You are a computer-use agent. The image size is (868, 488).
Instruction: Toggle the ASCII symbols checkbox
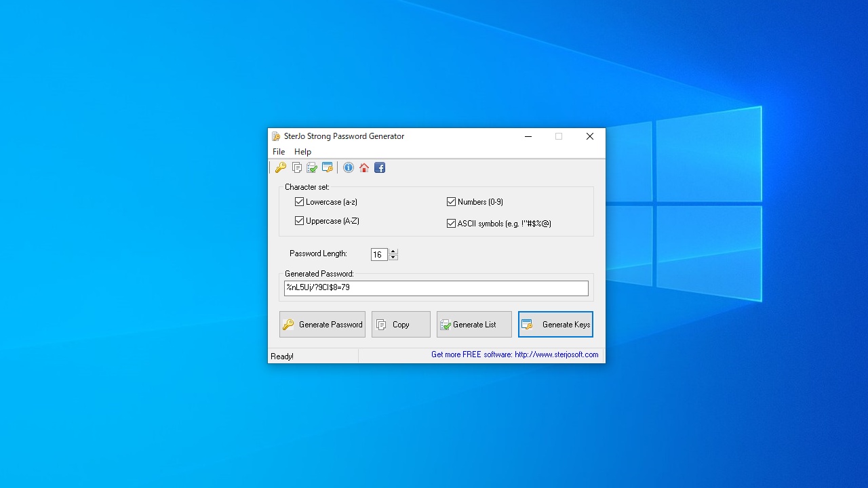(x=451, y=223)
